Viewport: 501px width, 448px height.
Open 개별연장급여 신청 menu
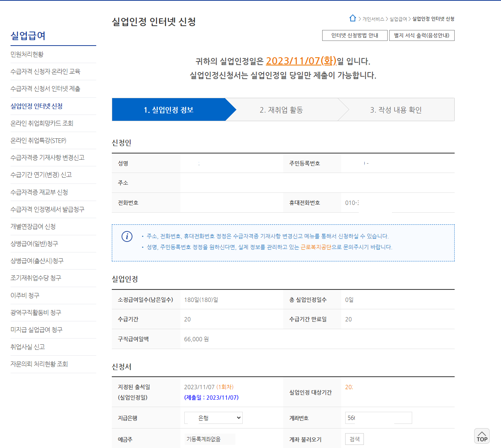pos(33,226)
